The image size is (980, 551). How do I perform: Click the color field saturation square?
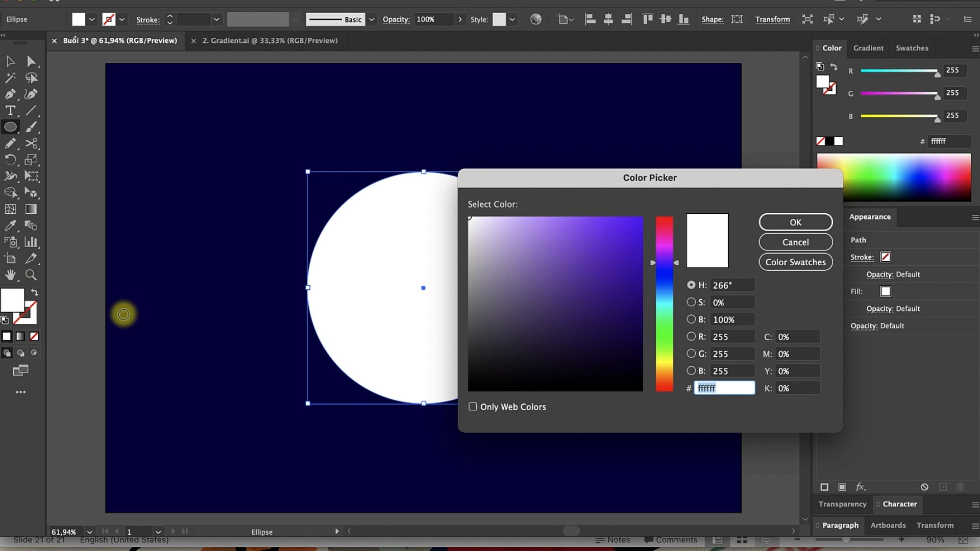pyautogui.click(x=555, y=304)
